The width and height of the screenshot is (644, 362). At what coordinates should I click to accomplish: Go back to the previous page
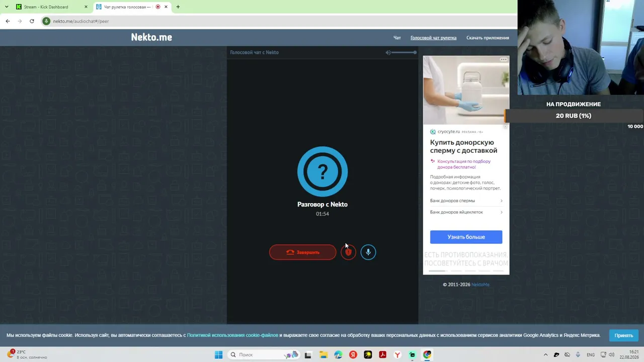pyautogui.click(x=8, y=21)
